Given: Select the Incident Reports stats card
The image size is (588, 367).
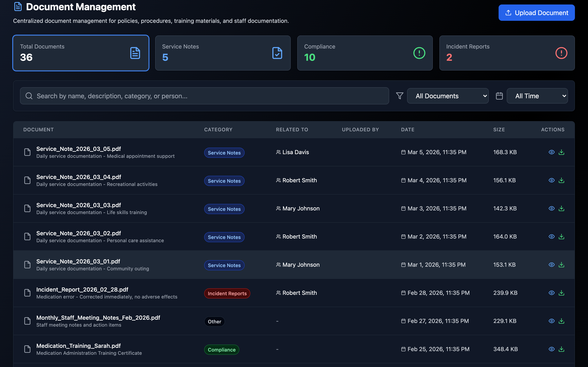Looking at the screenshot, I should point(507,53).
